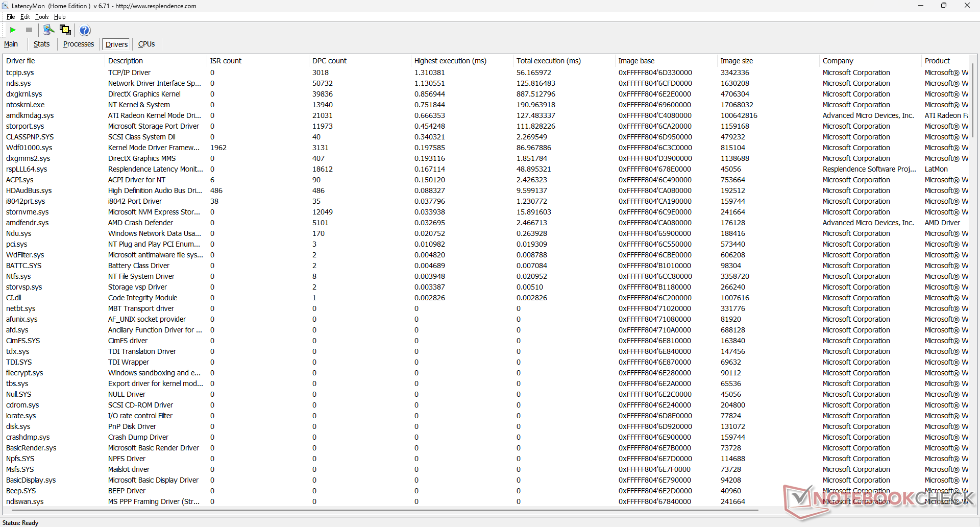The height and width of the screenshot is (527, 980).
Task: Click ISR count value 1962
Action: [218, 148]
